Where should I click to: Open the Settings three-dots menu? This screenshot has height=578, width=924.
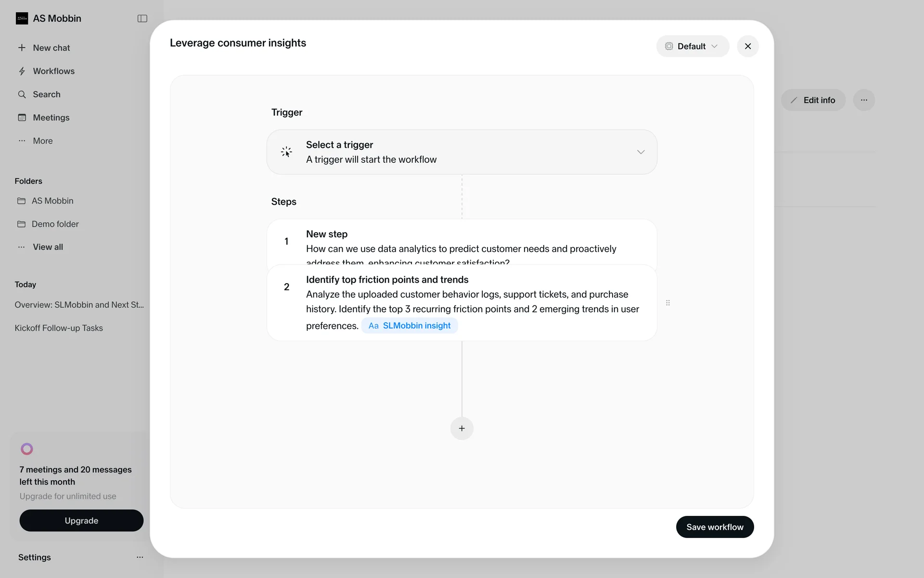pos(140,557)
